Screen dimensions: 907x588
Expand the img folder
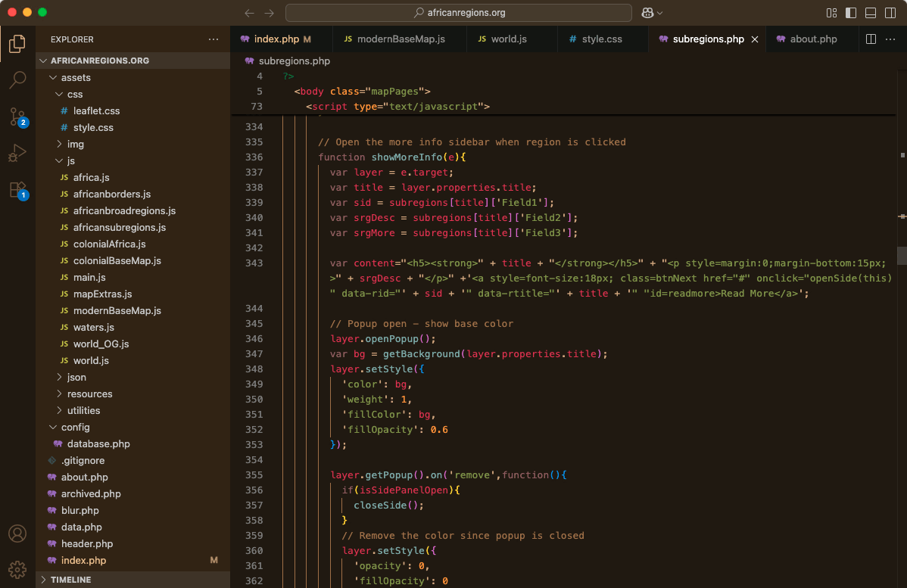tap(75, 144)
